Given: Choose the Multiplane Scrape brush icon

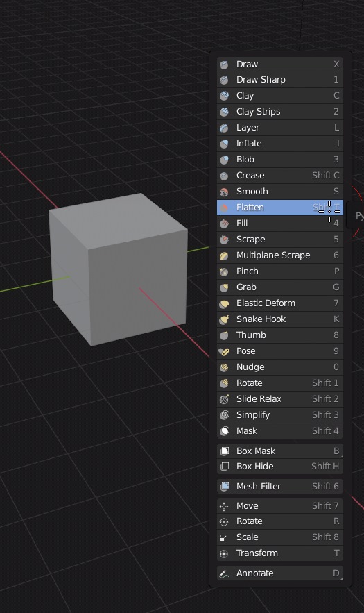Looking at the screenshot, I should click(224, 255).
